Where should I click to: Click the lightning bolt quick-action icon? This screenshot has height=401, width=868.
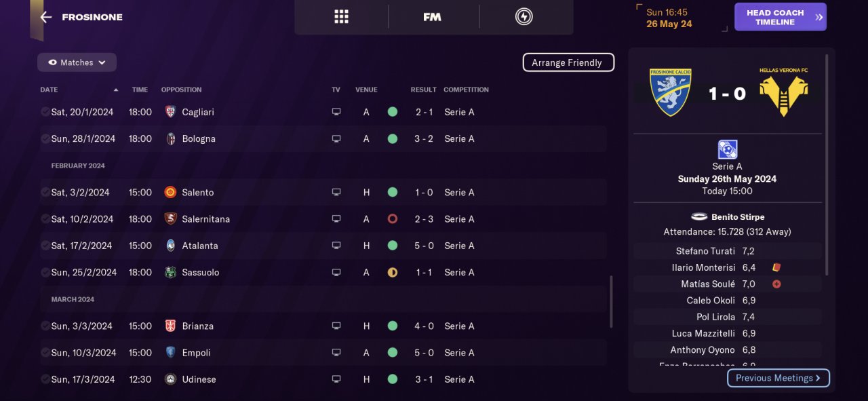point(524,17)
